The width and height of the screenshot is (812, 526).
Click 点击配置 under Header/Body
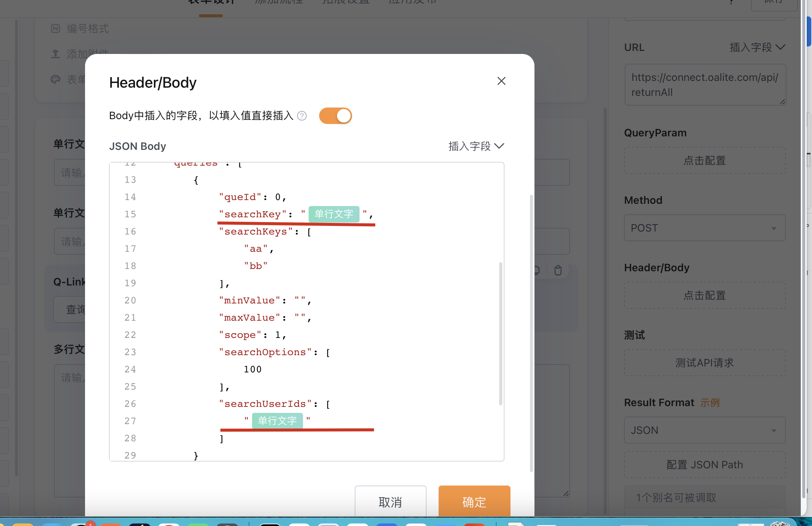(x=705, y=296)
